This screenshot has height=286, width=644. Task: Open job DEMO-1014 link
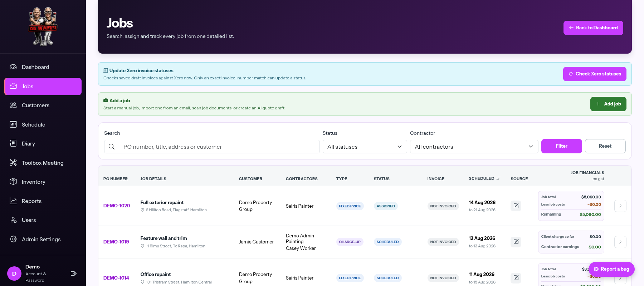pyautogui.click(x=116, y=278)
